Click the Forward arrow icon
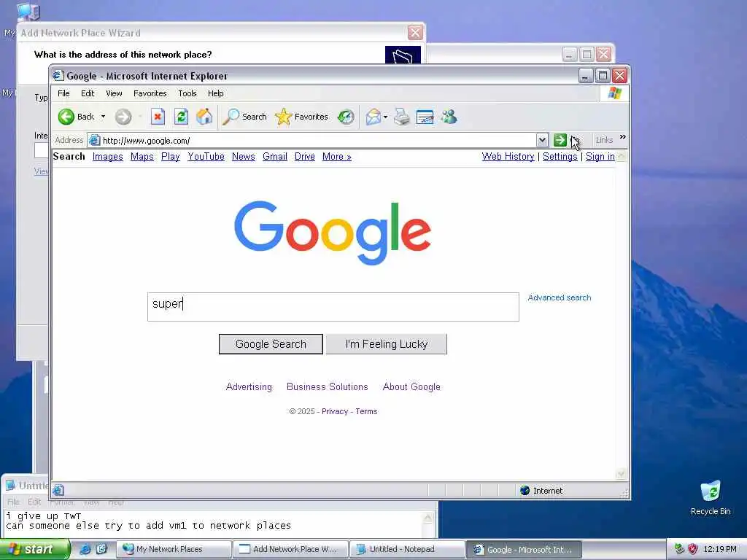 123,117
